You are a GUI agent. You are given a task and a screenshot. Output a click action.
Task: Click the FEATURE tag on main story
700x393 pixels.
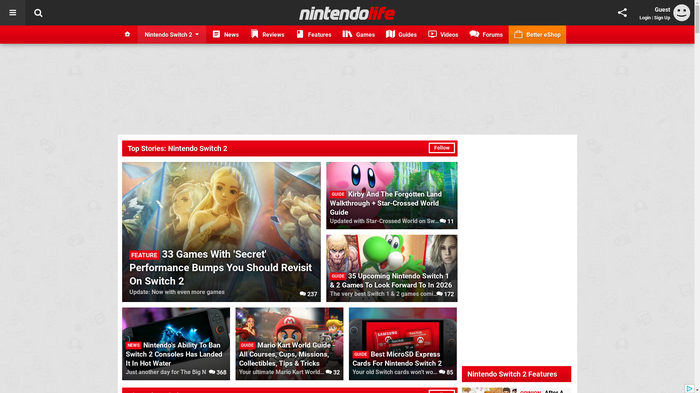pos(144,255)
